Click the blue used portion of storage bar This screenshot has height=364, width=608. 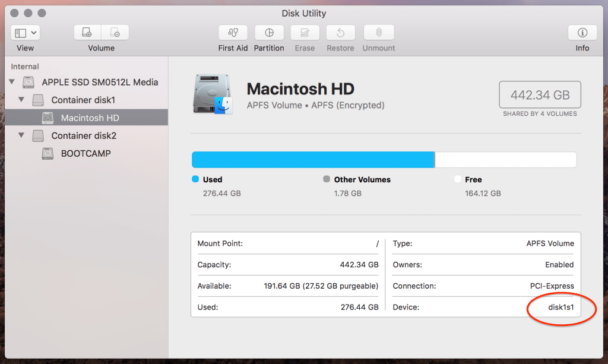[x=313, y=160]
